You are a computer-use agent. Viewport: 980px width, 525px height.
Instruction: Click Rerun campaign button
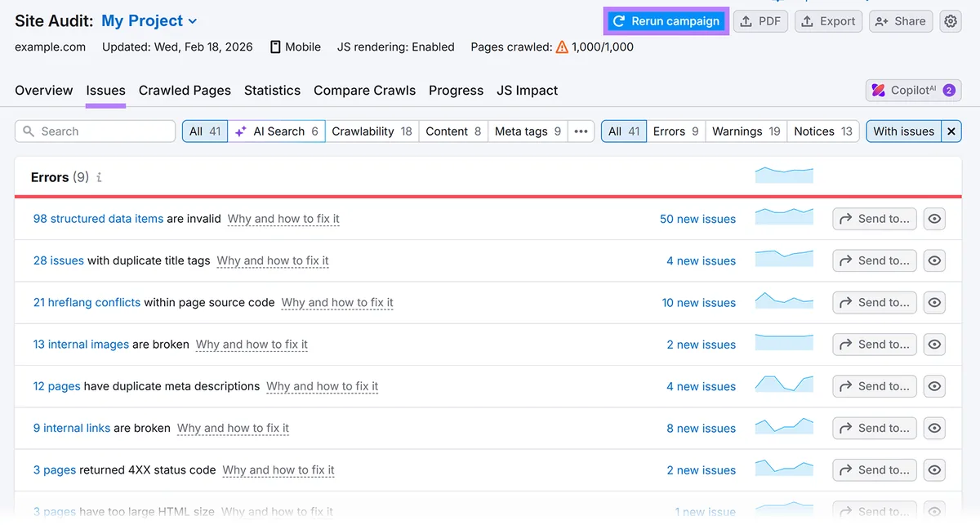coord(666,21)
